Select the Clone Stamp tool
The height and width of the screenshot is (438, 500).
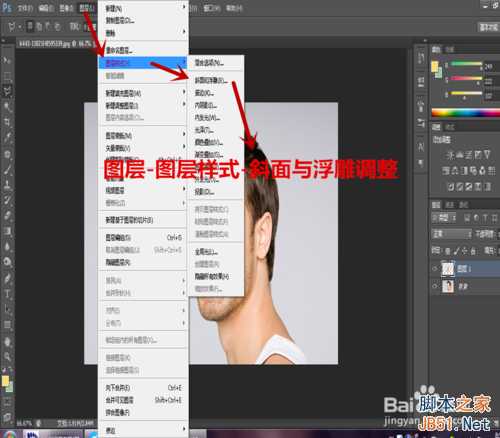pos(7,185)
